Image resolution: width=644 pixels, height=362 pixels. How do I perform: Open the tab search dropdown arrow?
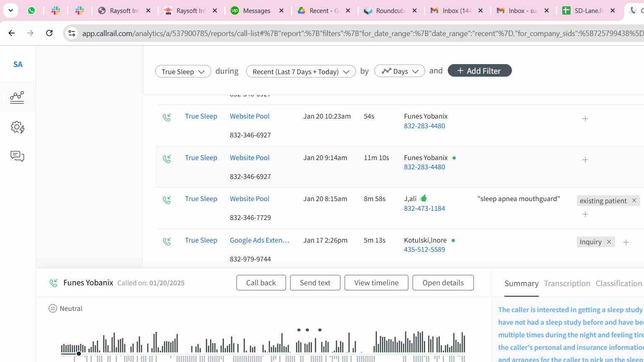[10, 10]
